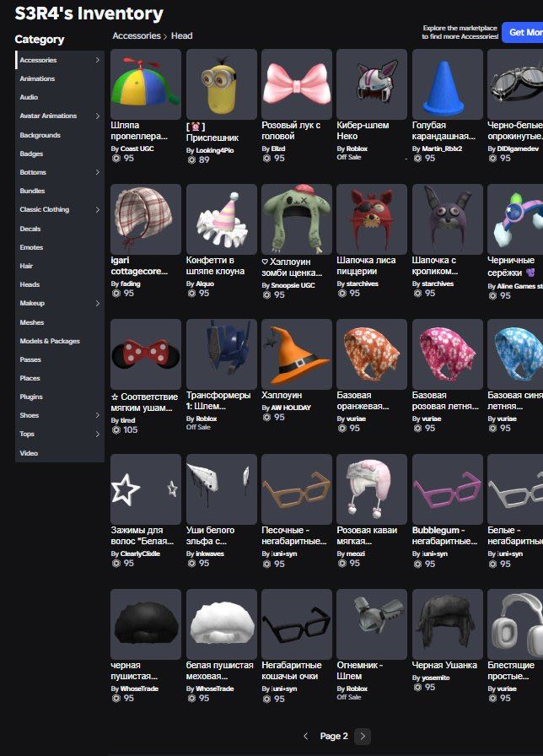The image size is (543, 756).
Task: Expand the Classic Clothing category arrow
Action: (97, 209)
